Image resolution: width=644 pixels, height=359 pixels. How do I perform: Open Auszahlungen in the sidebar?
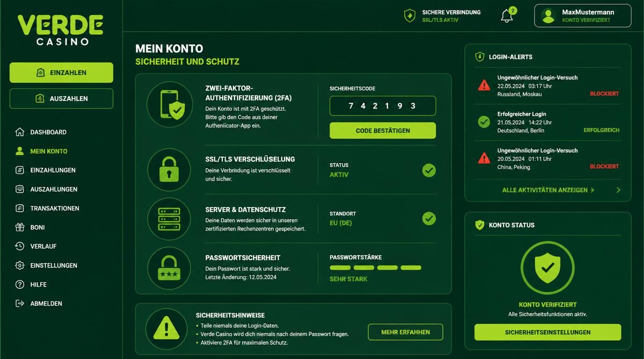(x=46, y=189)
